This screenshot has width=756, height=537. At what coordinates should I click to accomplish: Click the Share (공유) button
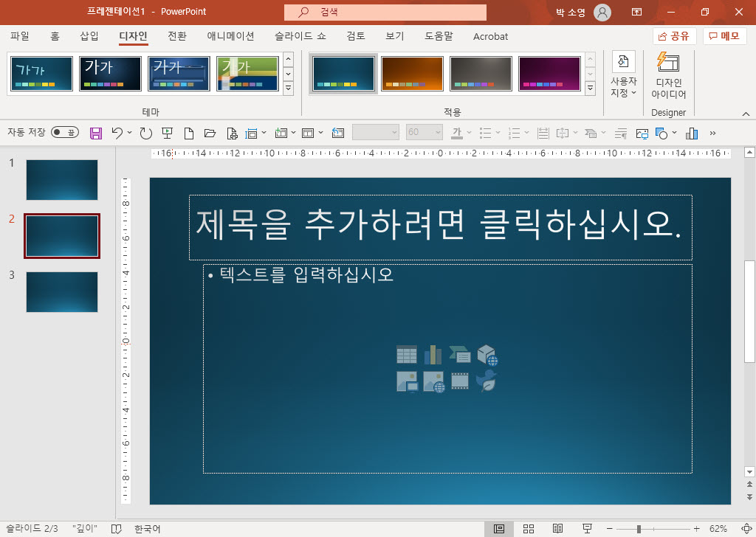674,36
